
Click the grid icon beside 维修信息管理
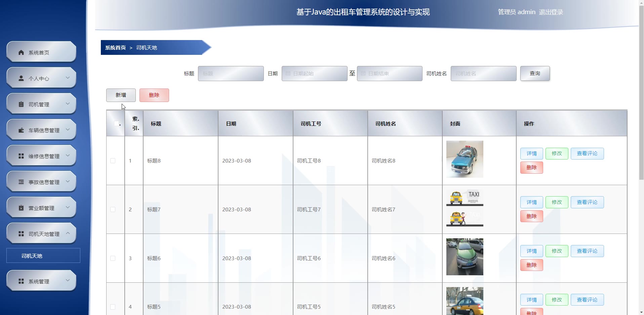(x=21, y=156)
